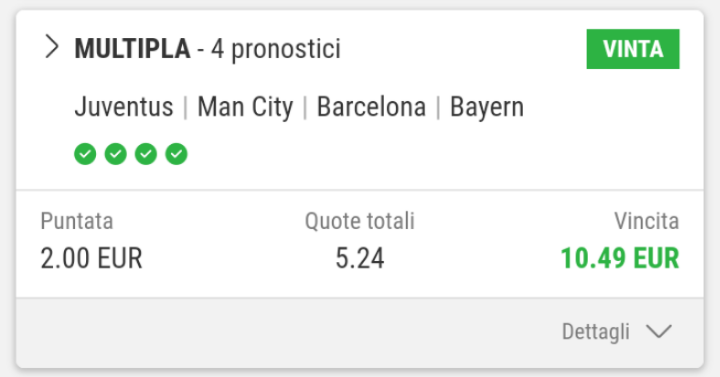Click the 2.00 EUR stake amount
This screenshot has width=720, height=377.
pos(91,258)
